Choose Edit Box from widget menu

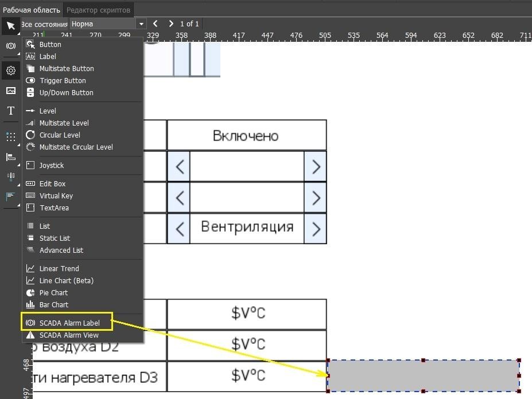pos(52,184)
